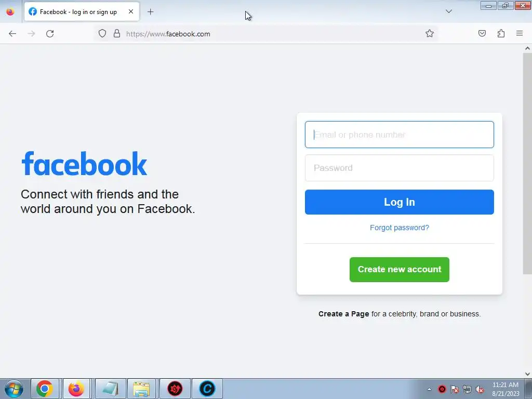Viewport: 532px width, 399px height.
Task: Click the Firefox taskbar icon
Action: pos(76,389)
